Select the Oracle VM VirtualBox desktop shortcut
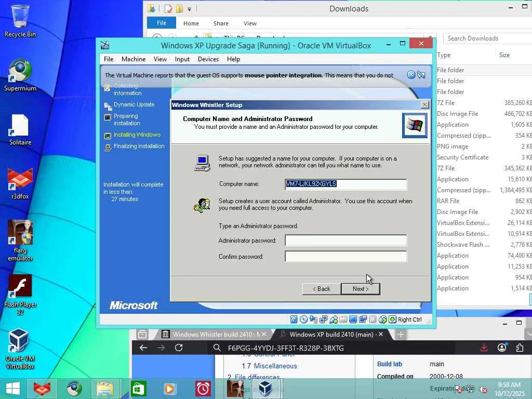The width and height of the screenshot is (532, 399). tap(20, 349)
